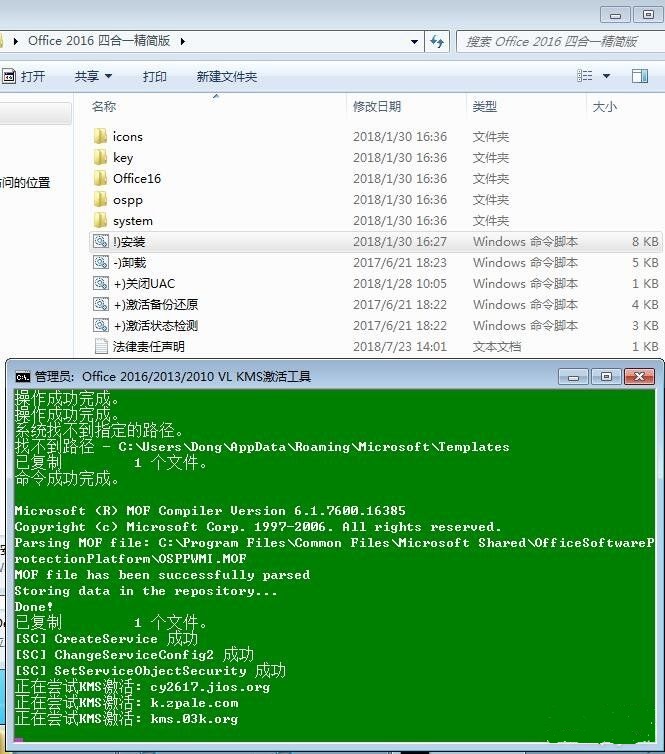Click the 打开 toolbar icon
The width and height of the screenshot is (665, 754).
coord(9,76)
